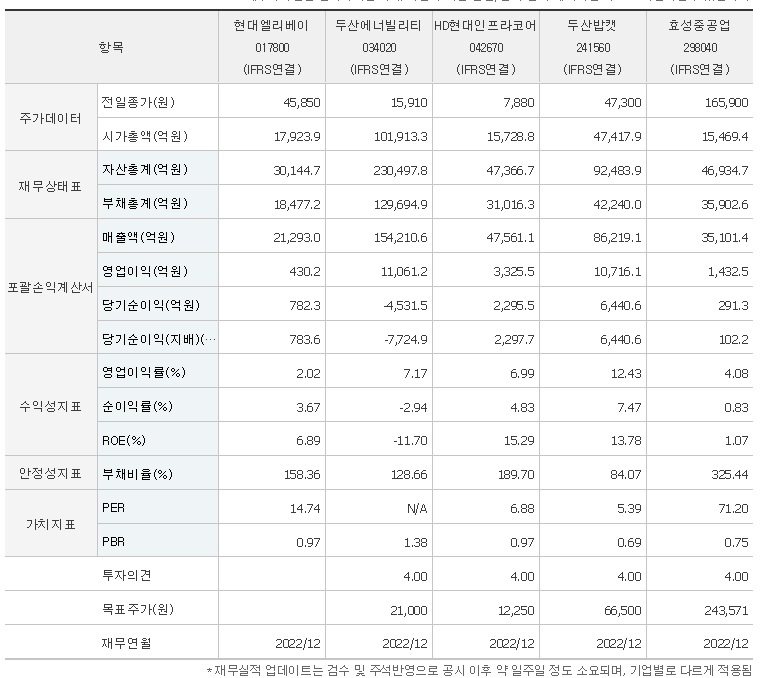Select the 수익성지표 category cell
The height and width of the screenshot is (678, 769).
click(51, 406)
